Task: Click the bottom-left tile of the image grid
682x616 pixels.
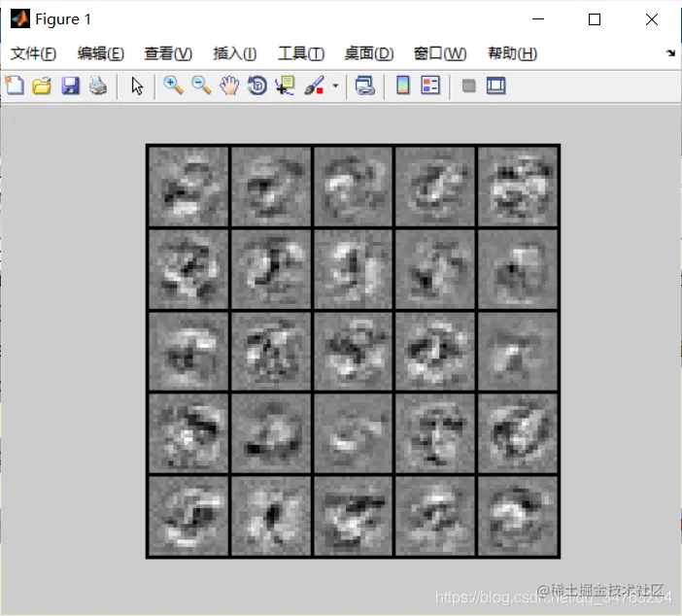Action: pyautogui.click(x=188, y=516)
